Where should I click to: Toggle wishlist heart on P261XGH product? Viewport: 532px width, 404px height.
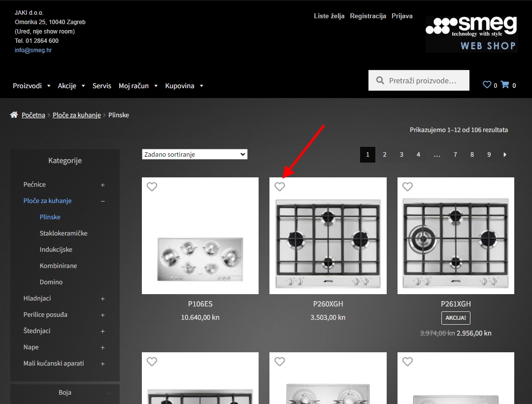[407, 187]
